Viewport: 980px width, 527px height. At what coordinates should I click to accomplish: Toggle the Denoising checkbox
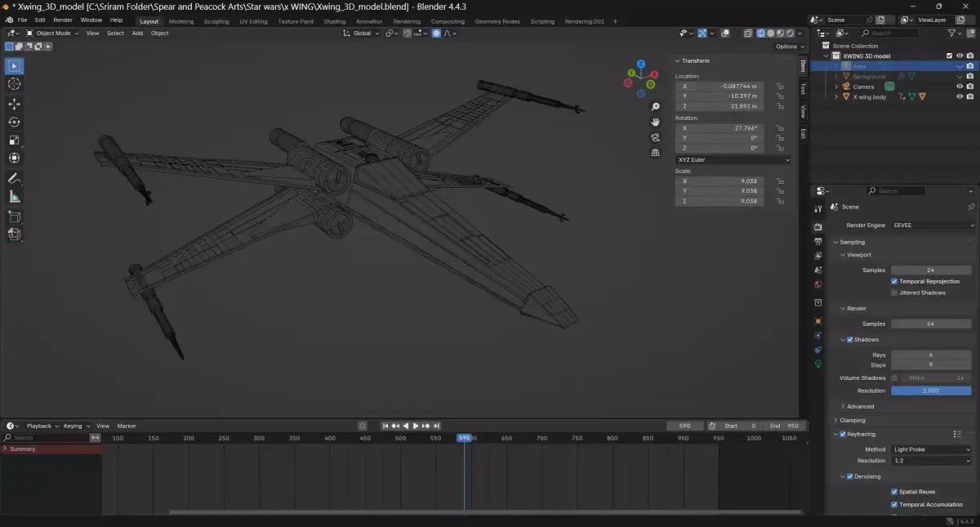pyautogui.click(x=850, y=476)
